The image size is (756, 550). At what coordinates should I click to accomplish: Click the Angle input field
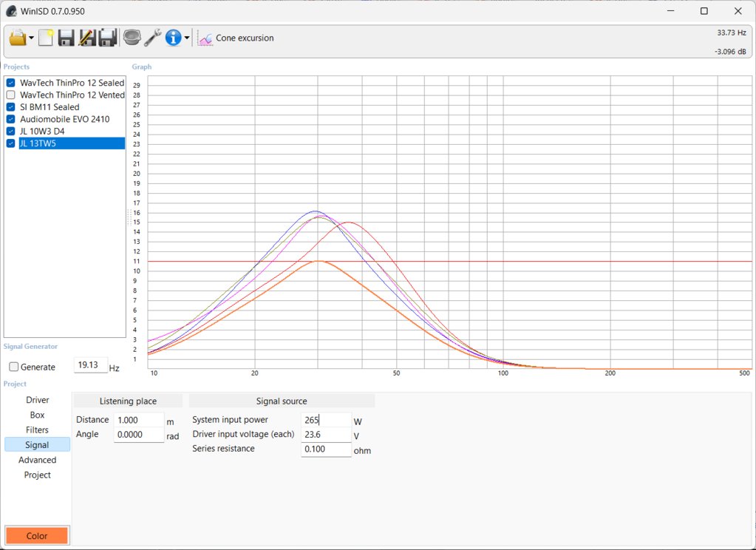tap(139, 435)
